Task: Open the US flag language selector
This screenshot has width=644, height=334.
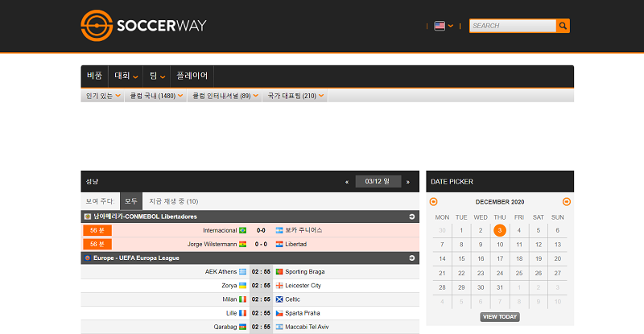Action: [x=444, y=26]
